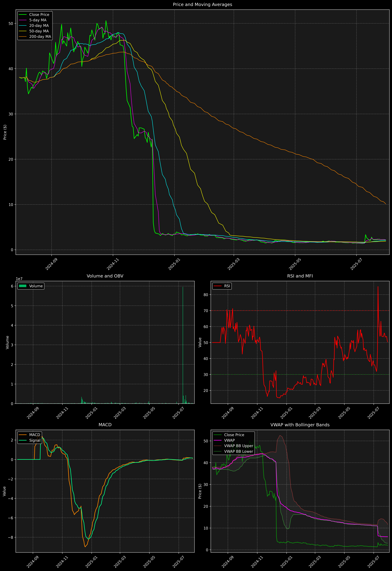Image resolution: width=392 pixels, height=571 pixels.
Task: Click the RSI peak spike in July 2025
Action: click(378, 287)
